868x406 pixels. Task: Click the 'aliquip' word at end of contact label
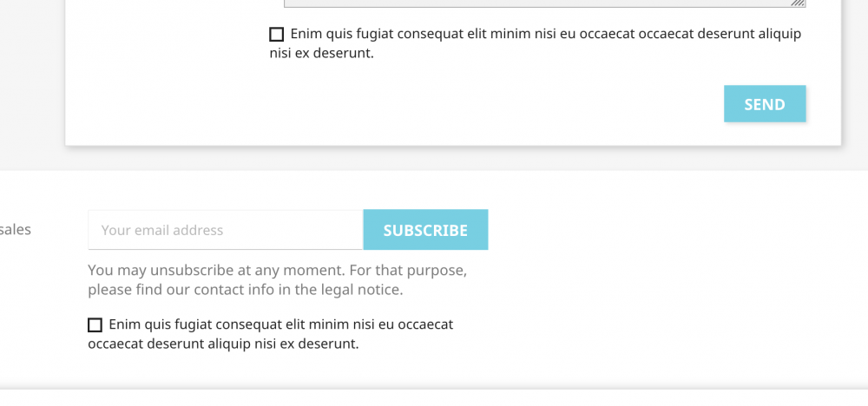(779, 35)
